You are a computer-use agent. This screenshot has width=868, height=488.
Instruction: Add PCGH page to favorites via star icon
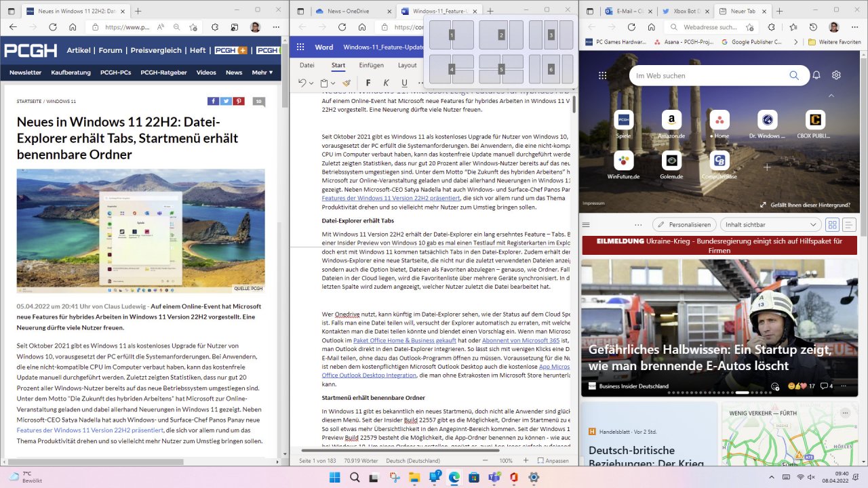(194, 27)
